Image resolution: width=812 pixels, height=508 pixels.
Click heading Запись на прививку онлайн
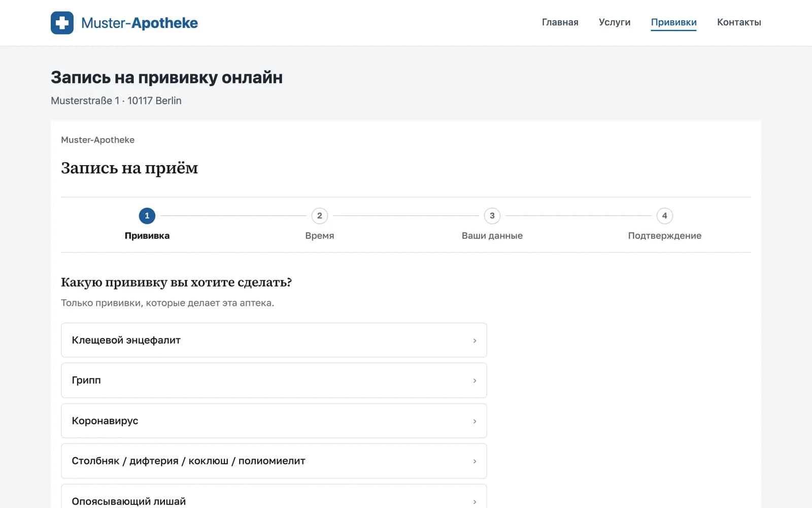166,77
